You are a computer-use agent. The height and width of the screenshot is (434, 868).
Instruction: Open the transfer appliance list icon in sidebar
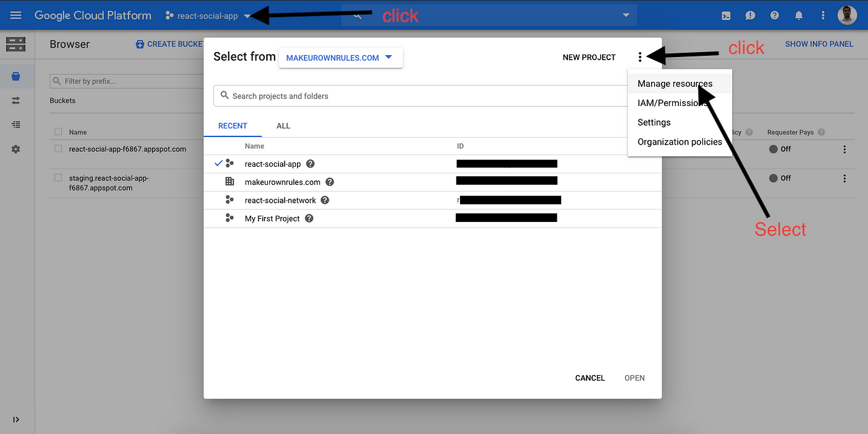click(x=15, y=125)
